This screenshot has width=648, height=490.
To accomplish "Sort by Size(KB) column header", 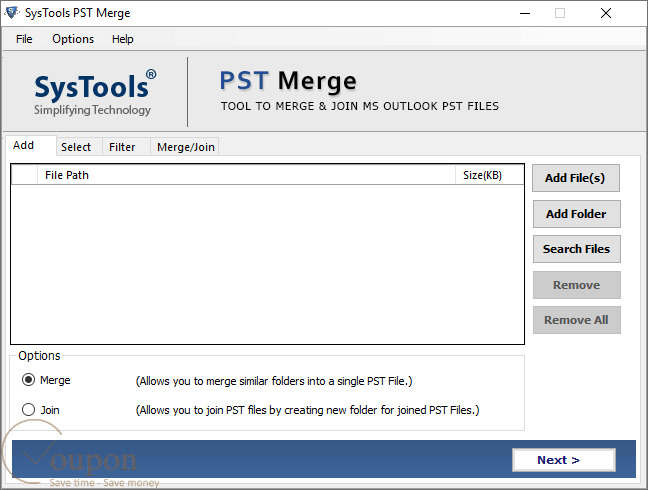I will click(x=489, y=175).
